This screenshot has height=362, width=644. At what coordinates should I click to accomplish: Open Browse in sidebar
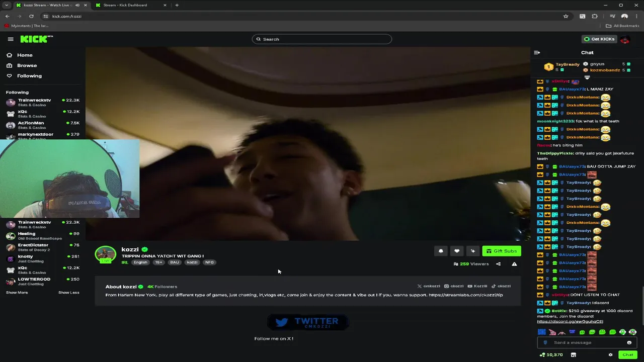22,65
